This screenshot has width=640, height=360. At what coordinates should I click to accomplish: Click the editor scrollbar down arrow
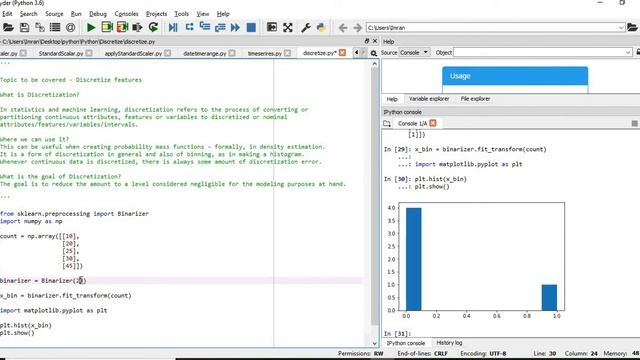[x=375, y=343]
